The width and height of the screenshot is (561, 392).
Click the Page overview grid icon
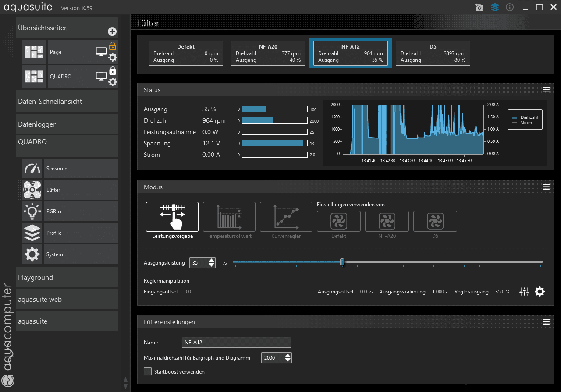(34, 52)
